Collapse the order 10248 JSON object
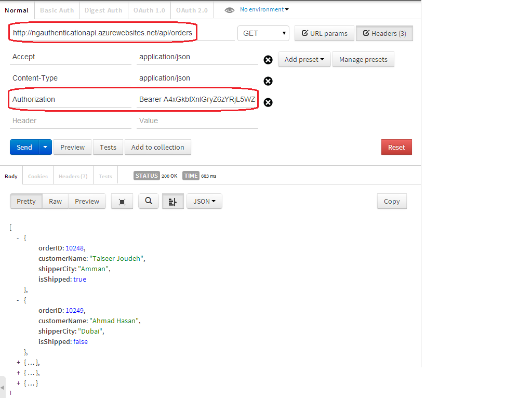Viewport: 532px width, 398px height. pos(18,237)
